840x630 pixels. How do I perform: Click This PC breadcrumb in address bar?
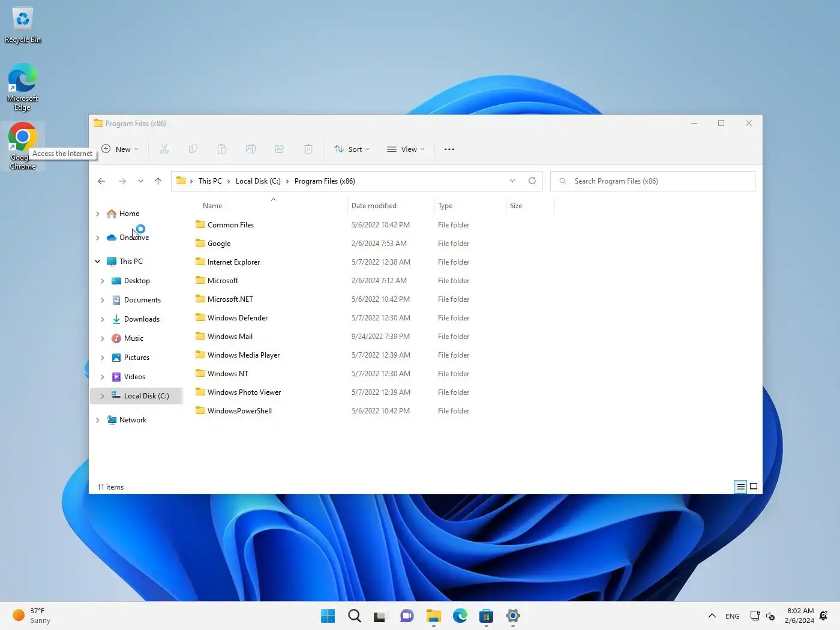[x=210, y=181]
